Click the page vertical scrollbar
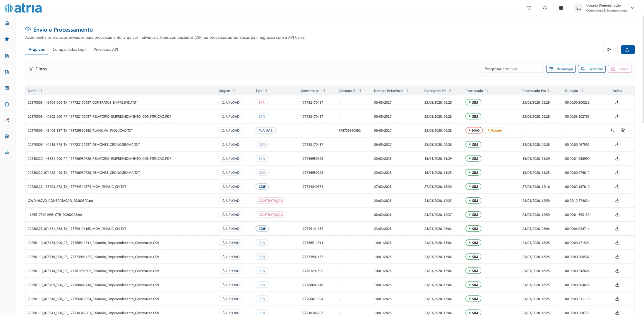Viewport: 644px width, 315px height. coord(643,70)
